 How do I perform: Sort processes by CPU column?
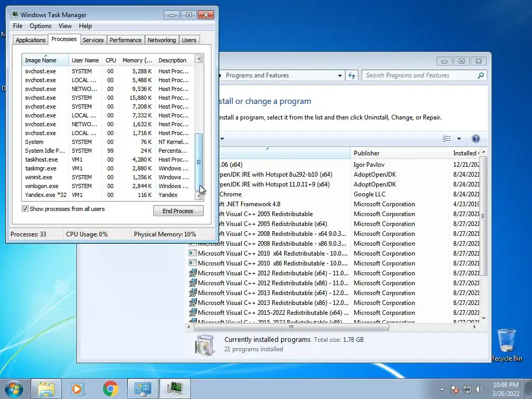click(111, 60)
